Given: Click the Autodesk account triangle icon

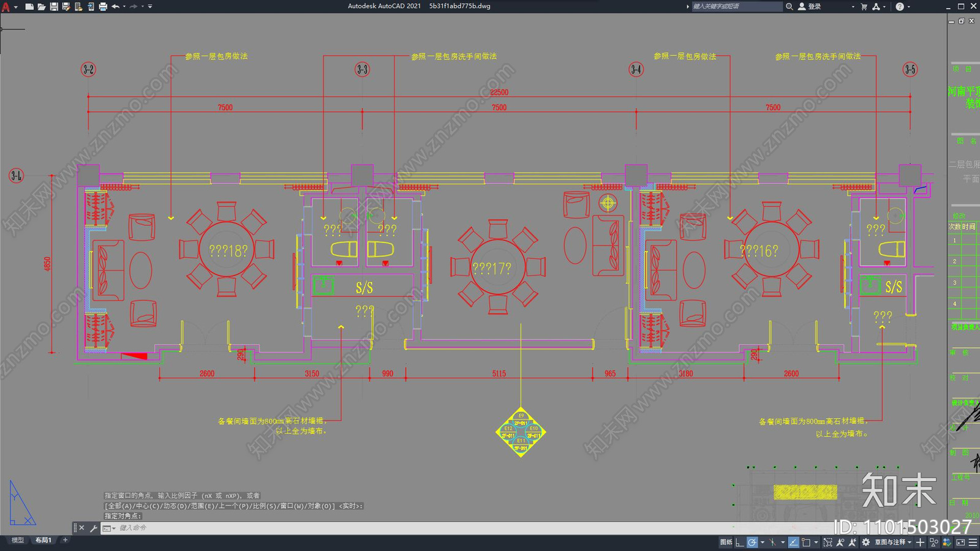Looking at the screenshot, I should pos(876,7).
